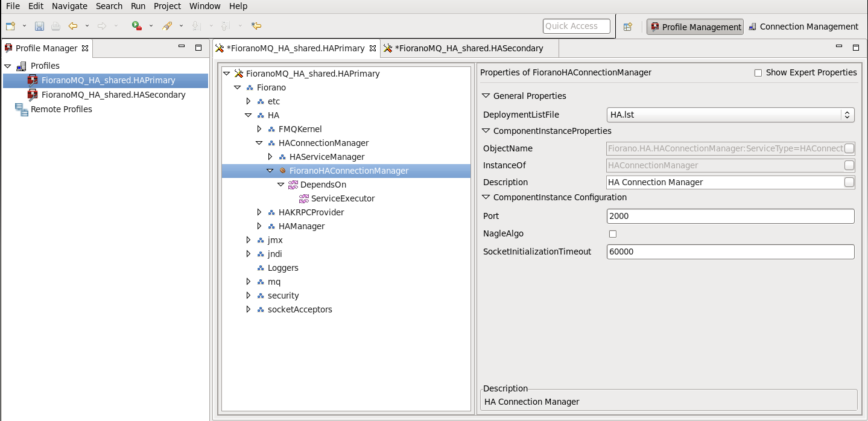Click the New wizard toolbar icon
This screenshot has height=421, width=868.
pyautogui.click(x=10, y=26)
